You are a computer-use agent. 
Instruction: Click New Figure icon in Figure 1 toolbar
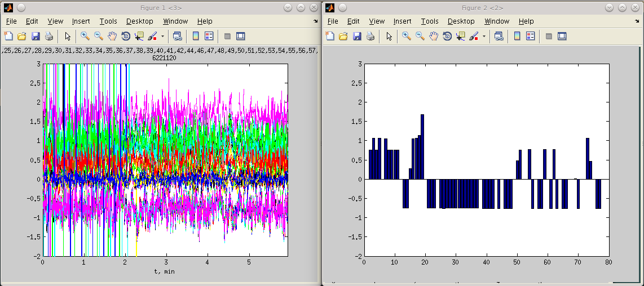(8, 36)
